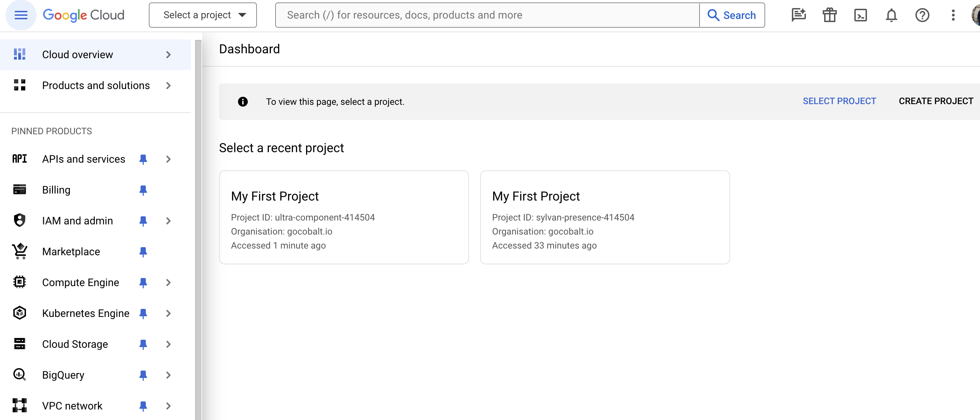Open the navigation hamburger menu

coord(21,15)
